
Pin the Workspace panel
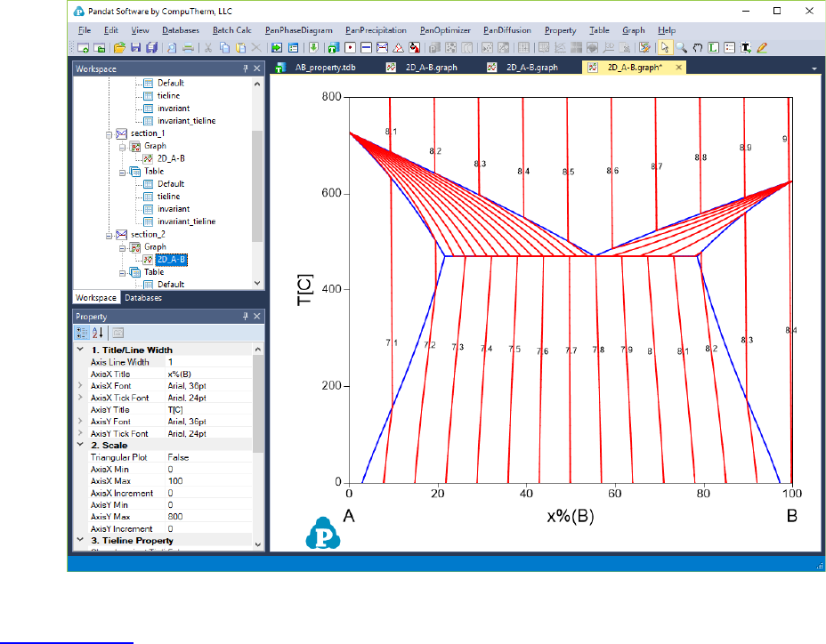(x=246, y=68)
